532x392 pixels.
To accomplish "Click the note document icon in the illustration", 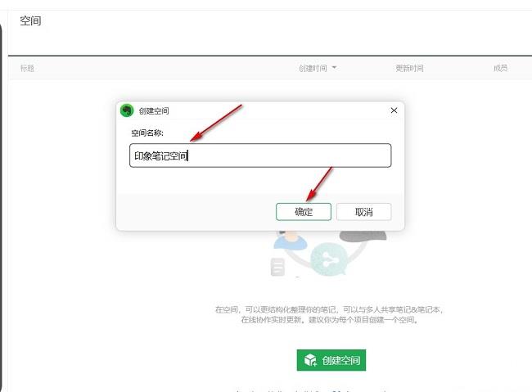I will click(277, 267).
